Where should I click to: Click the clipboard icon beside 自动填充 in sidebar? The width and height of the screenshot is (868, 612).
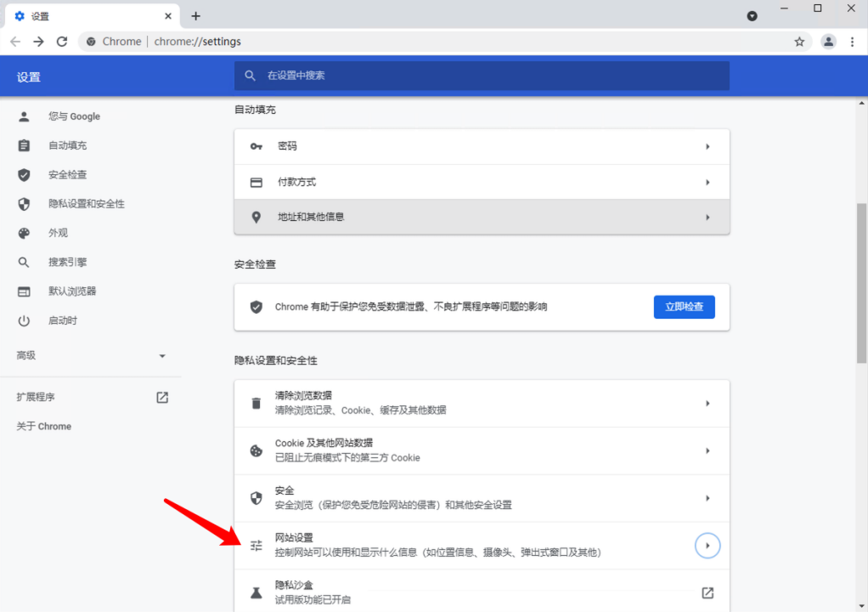[x=24, y=145]
